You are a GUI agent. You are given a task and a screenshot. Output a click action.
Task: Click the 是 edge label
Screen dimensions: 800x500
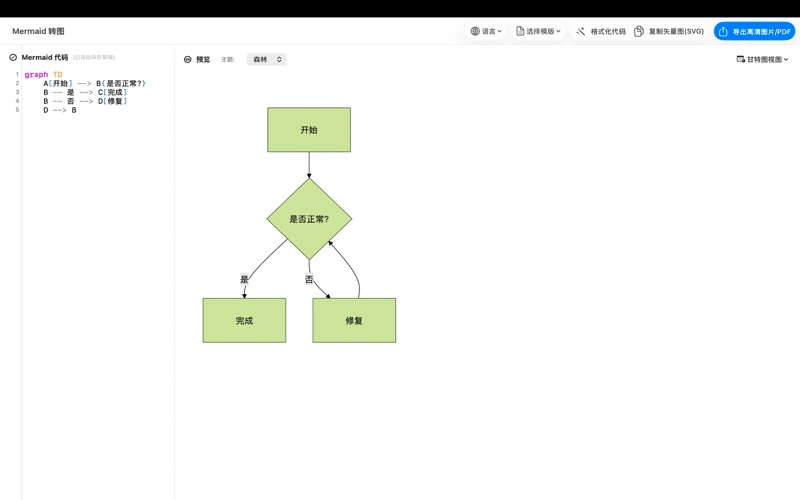pyautogui.click(x=244, y=279)
